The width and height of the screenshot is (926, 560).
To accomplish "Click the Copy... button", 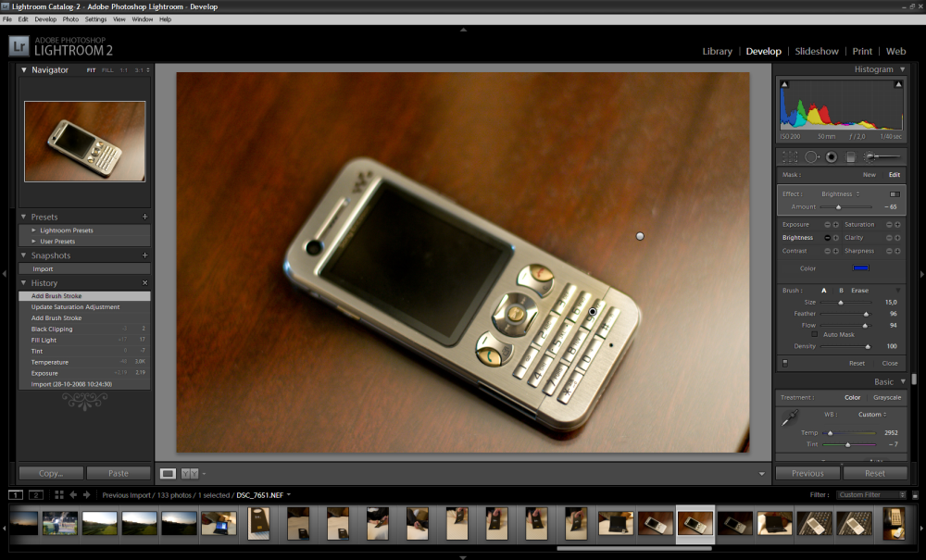I will [x=51, y=473].
